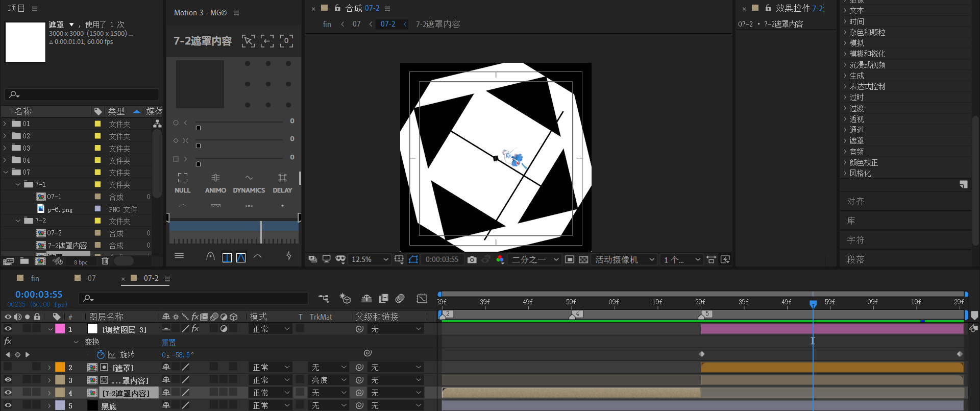Toggle transparency grid in composition viewer

(583, 259)
